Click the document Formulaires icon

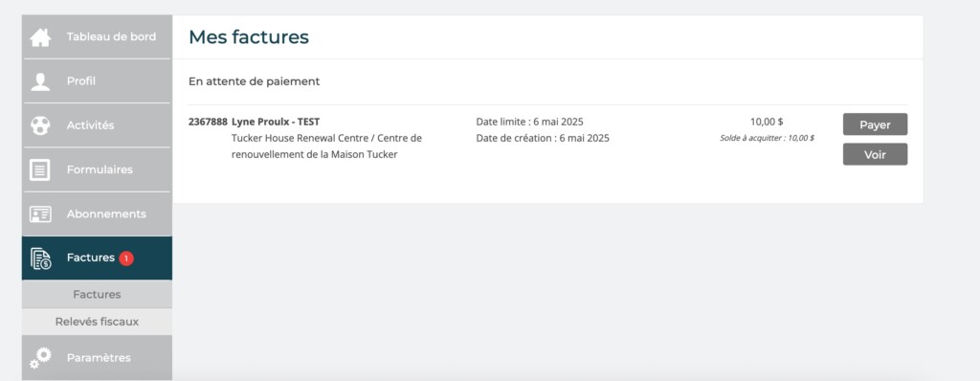coord(40,170)
